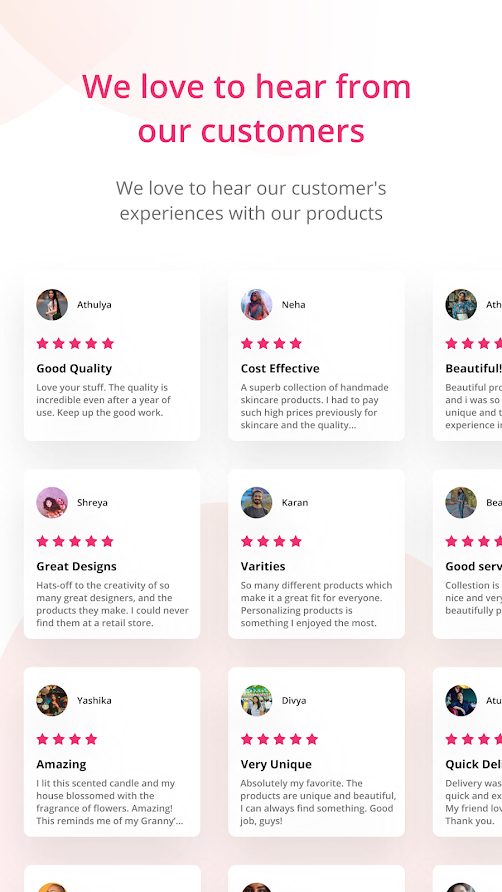Open Shreya's avatar image
This screenshot has width=502, height=892.
[52, 502]
